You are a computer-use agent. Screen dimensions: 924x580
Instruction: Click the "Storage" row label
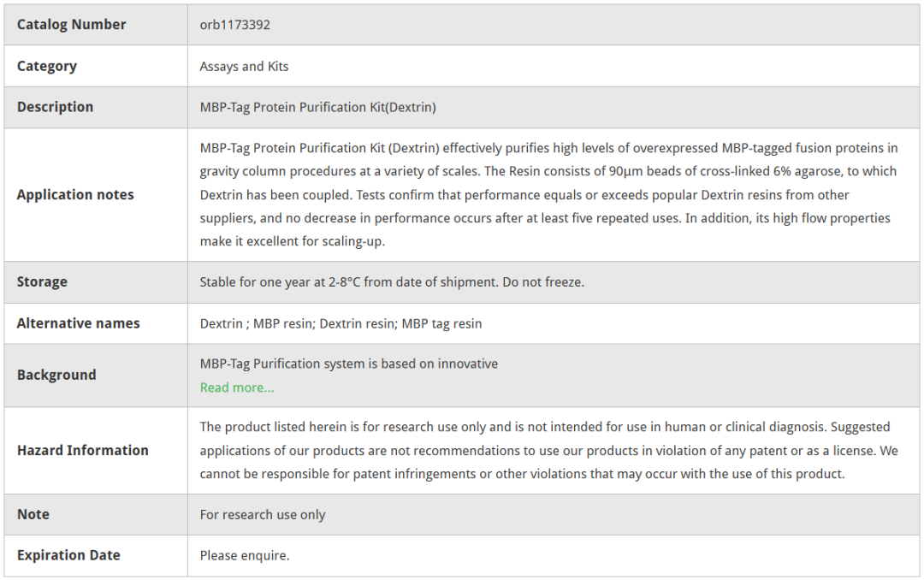pos(42,282)
